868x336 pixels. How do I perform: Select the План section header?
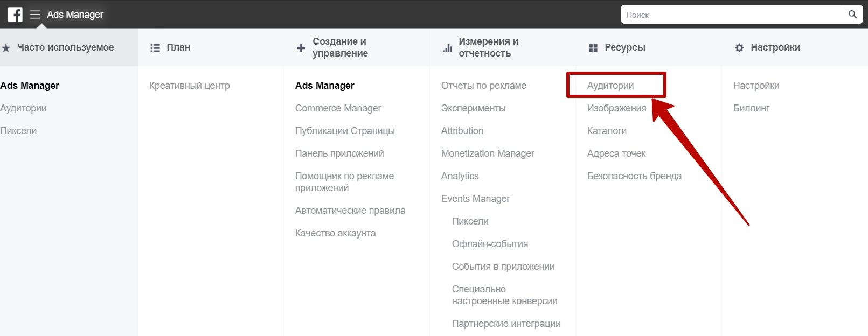pos(178,47)
